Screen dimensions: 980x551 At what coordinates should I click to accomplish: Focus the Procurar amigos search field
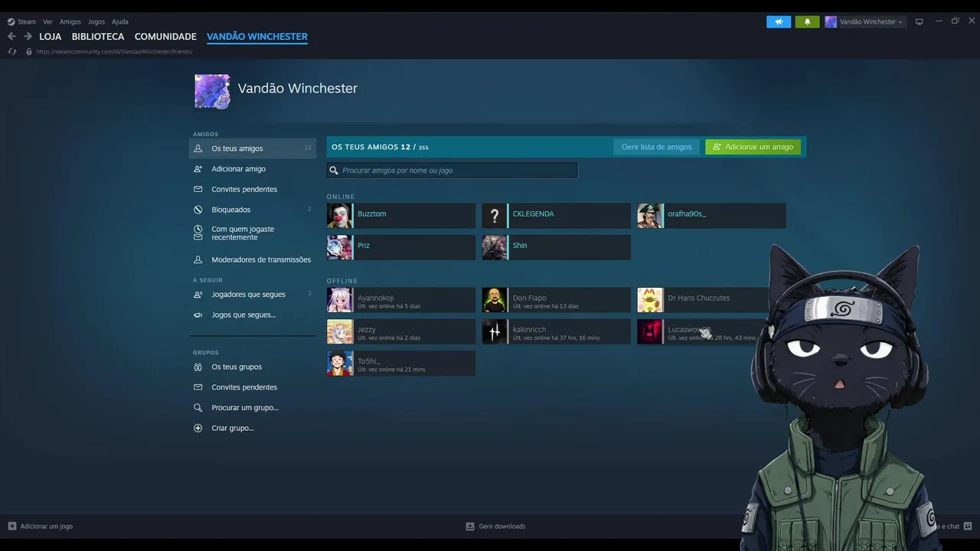[x=452, y=170]
